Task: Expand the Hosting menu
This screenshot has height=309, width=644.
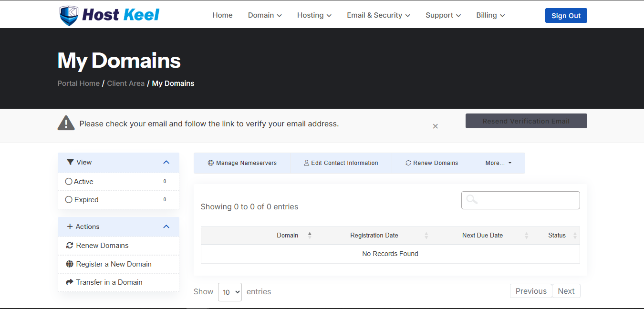Action: pyautogui.click(x=314, y=15)
